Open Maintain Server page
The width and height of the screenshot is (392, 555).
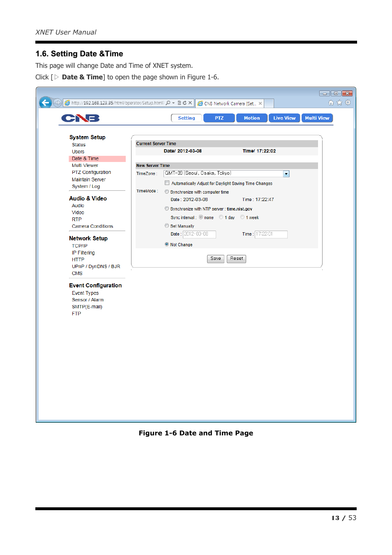pos(89,180)
